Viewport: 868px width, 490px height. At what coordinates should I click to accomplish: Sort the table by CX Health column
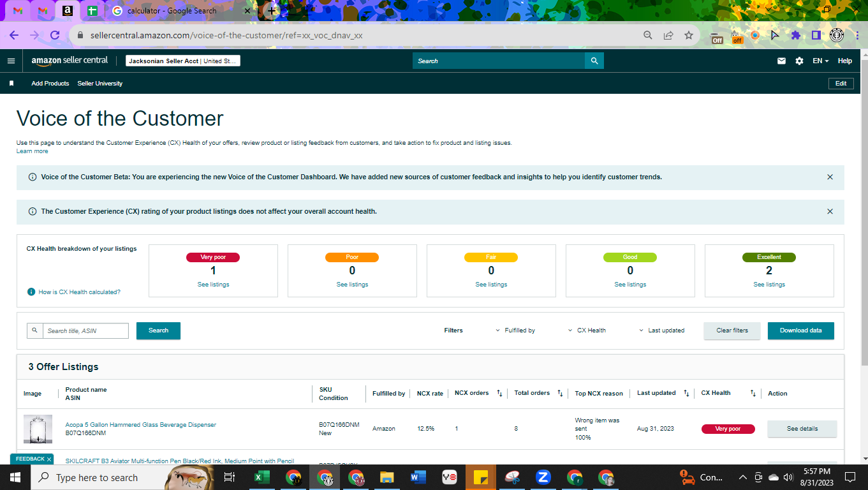[753, 393]
